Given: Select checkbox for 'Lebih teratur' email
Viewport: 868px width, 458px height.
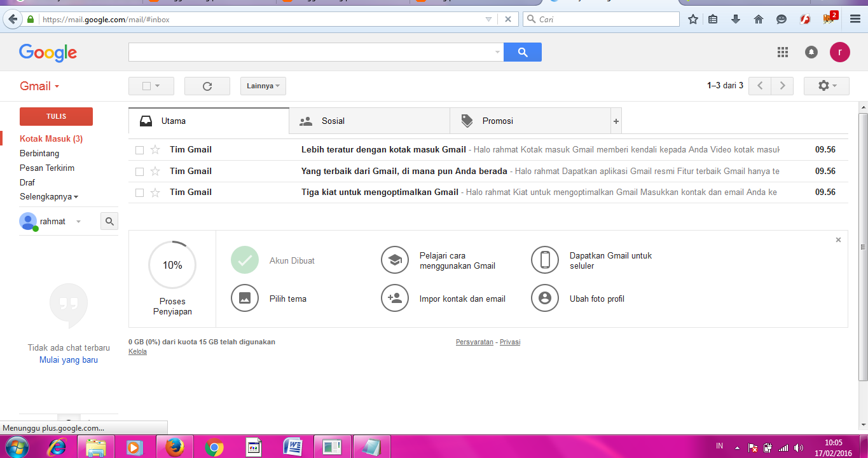Looking at the screenshot, I should (139, 150).
